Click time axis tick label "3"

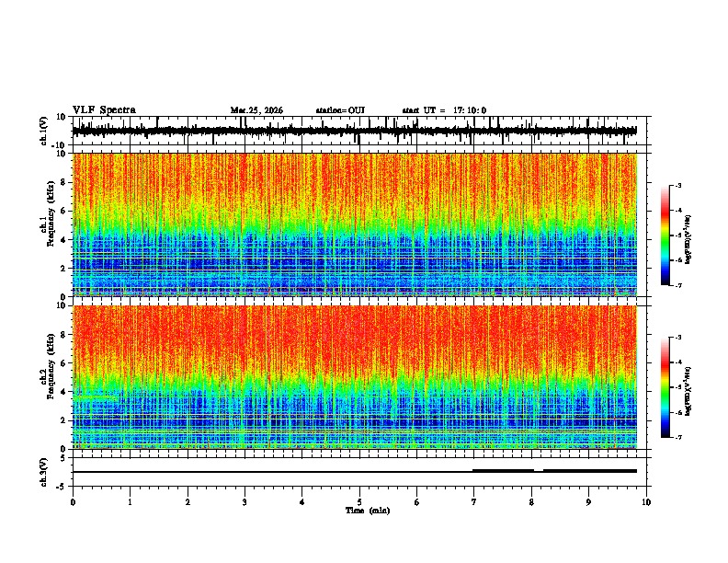click(x=245, y=502)
